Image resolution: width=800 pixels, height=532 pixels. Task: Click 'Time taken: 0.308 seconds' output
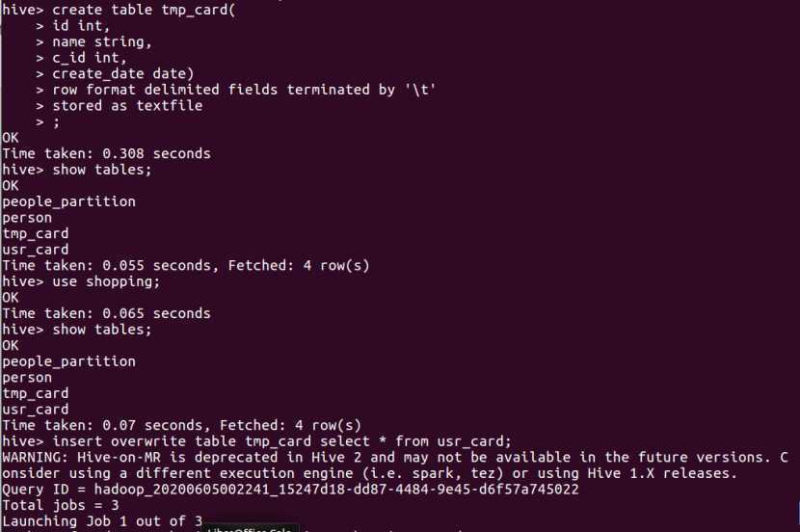point(106,153)
